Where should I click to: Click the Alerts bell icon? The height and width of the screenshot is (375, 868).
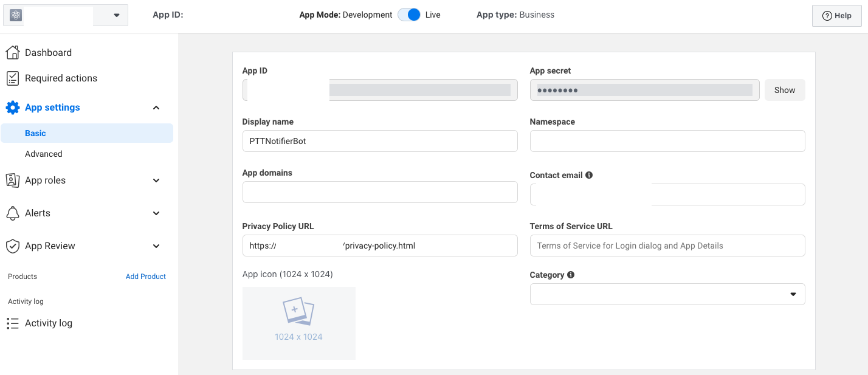12,213
